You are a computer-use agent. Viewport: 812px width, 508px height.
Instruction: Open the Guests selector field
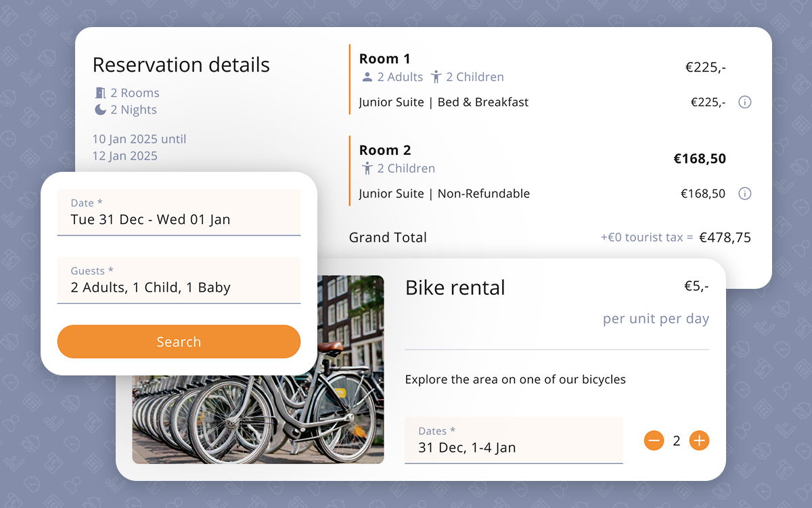tap(179, 280)
